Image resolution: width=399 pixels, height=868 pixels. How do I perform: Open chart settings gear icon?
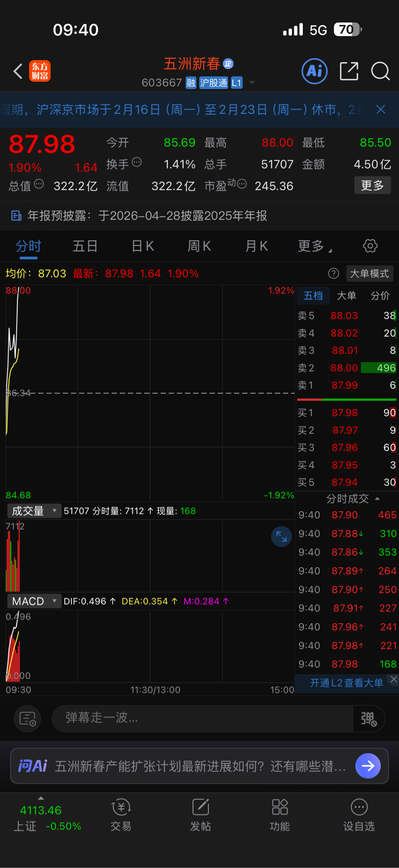click(370, 246)
